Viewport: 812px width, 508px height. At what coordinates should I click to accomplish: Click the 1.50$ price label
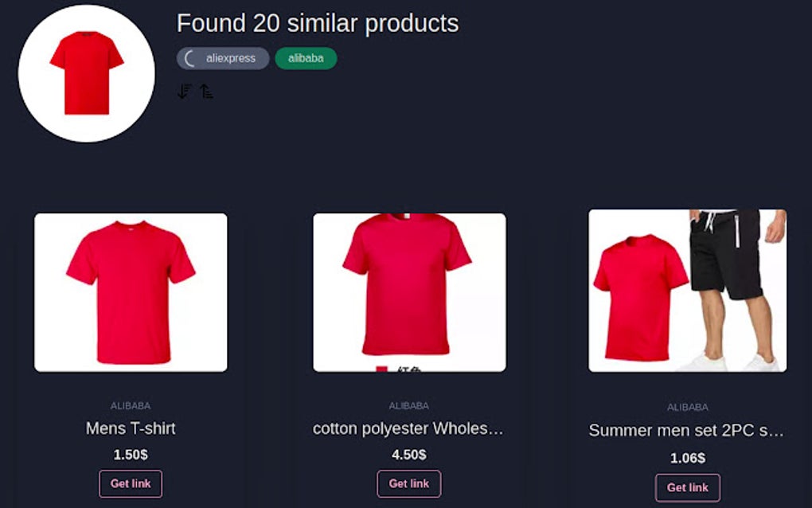tap(131, 455)
